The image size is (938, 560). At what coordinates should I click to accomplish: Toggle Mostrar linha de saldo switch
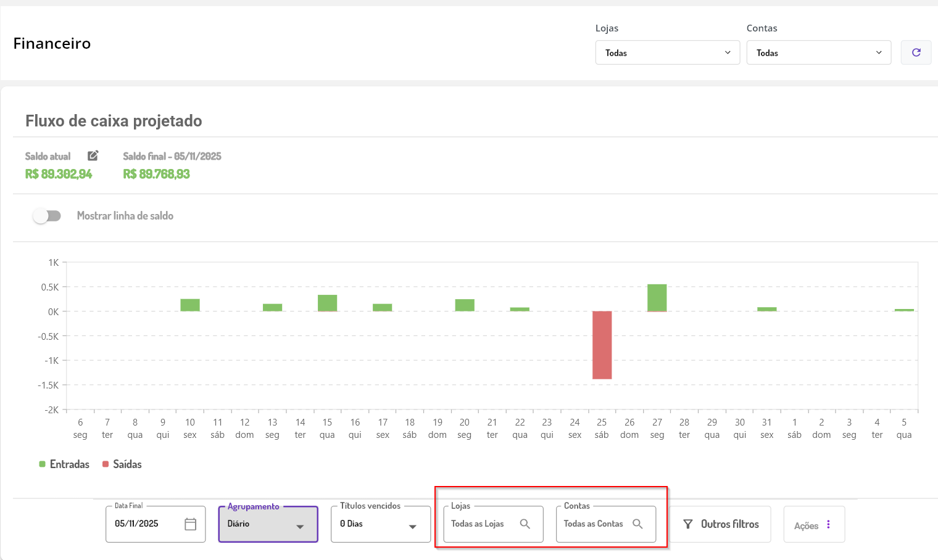47,216
